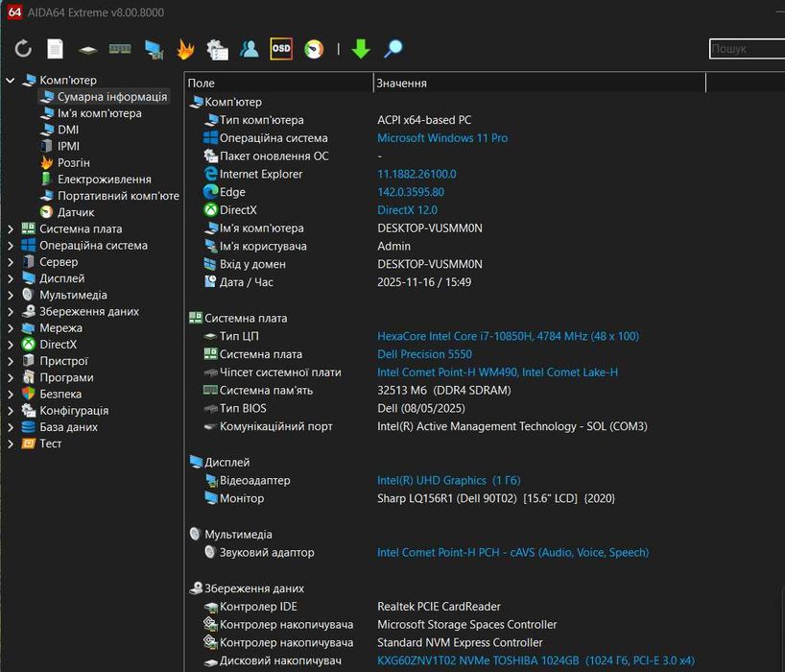
Task: Click the Microsoft Storage Spaces Controller value
Action: click(x=466, y=625)
